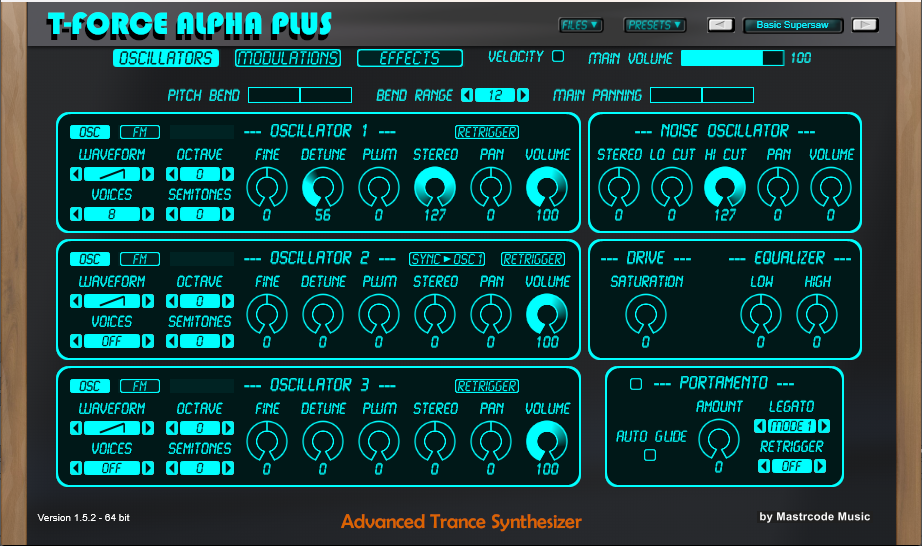
Task: Click Oscillator 2 Stereo knob
Action: (435, 314)
